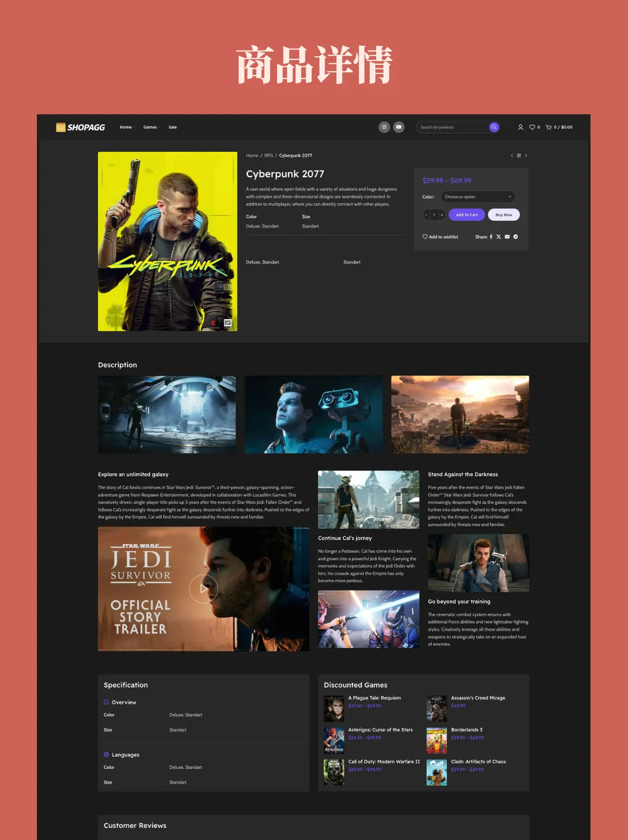Click the Clash: Artifacts of Chaos cover
This screenshot has height=840, width=628.
437,772
